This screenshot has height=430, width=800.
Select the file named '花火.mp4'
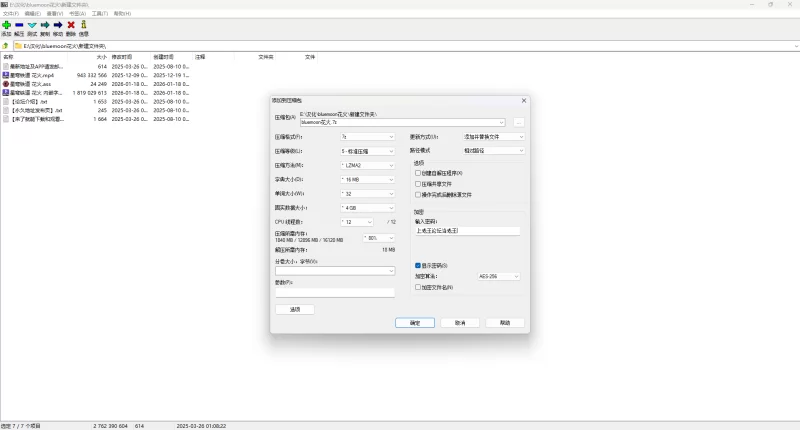32,75
